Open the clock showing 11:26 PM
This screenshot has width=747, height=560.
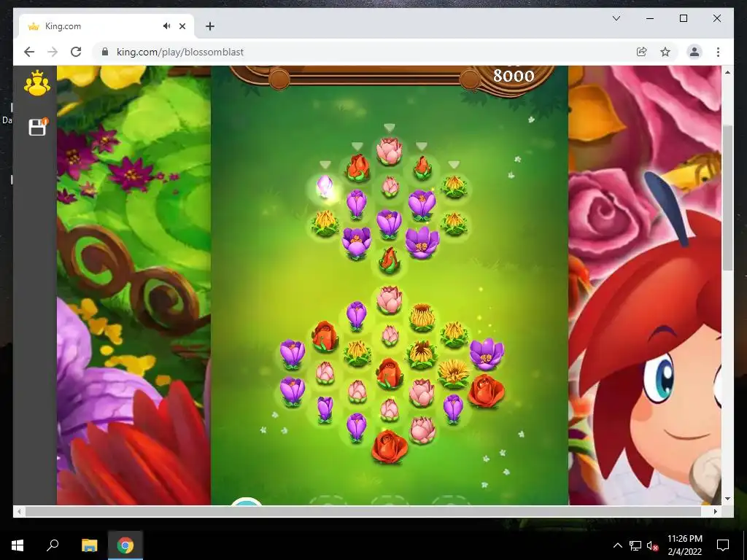coord(684,545)
